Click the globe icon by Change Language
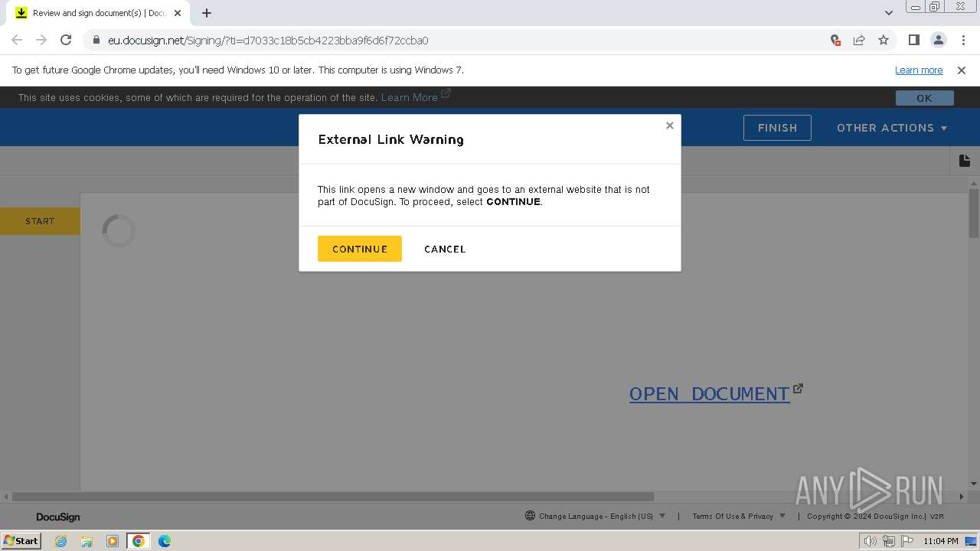The width and height of the screenshot is (980, 551). pos(530,516)
